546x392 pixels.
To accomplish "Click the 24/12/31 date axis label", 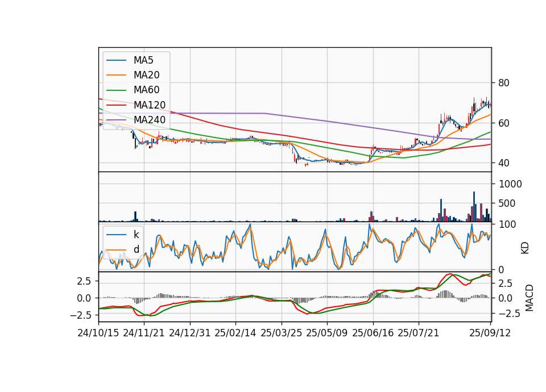I will [x=190, y=333].
